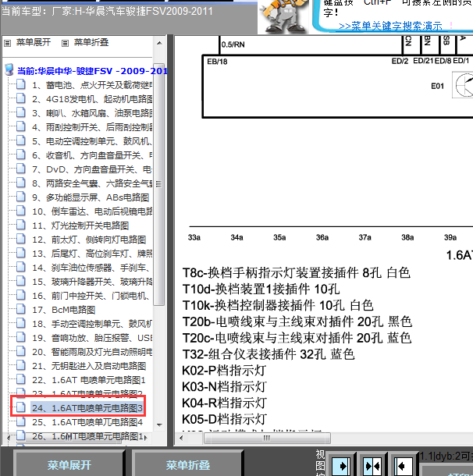Open tree item 16、前门中控开关
The width and height of the screenshot is (473, 476).
[92, 296]
